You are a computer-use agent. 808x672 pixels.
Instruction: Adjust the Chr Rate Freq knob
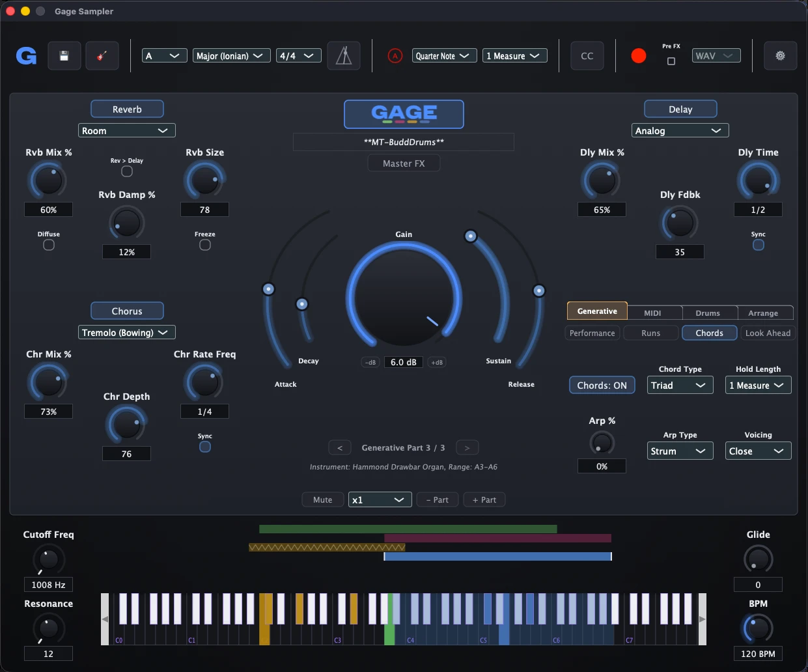[x=204, y=382]
